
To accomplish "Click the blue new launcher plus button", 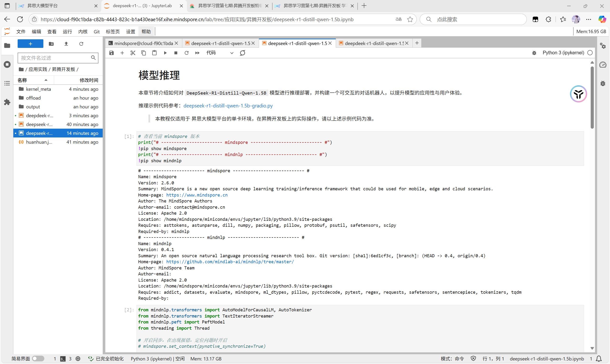I will click(30, 44).
